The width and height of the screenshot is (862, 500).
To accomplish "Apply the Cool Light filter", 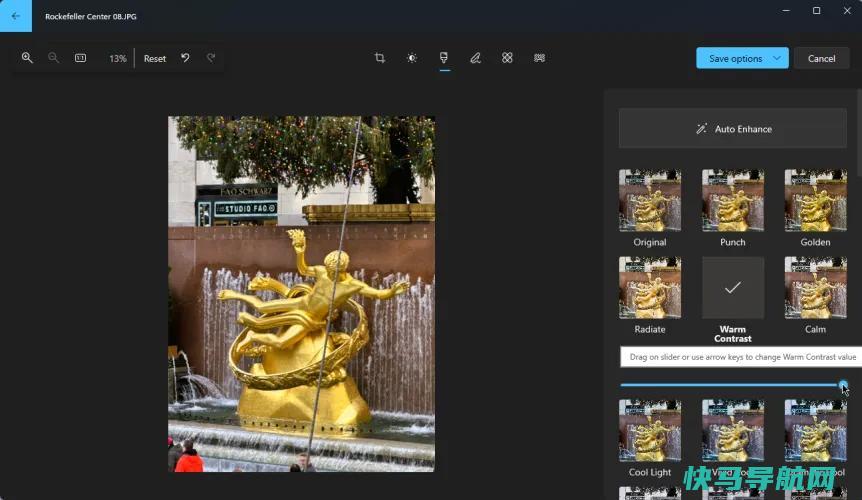I will [650, 430].
